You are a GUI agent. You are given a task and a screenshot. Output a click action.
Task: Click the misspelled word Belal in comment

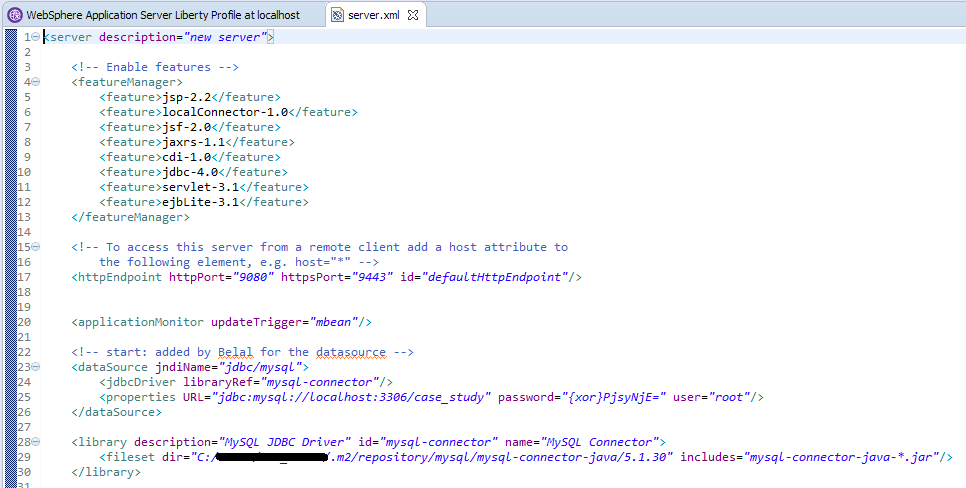[235, 352]
